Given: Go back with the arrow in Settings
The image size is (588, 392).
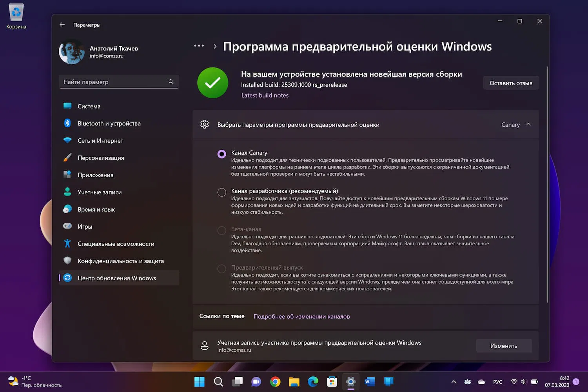Looking at the screenshot, I should (x=62, y=25).
